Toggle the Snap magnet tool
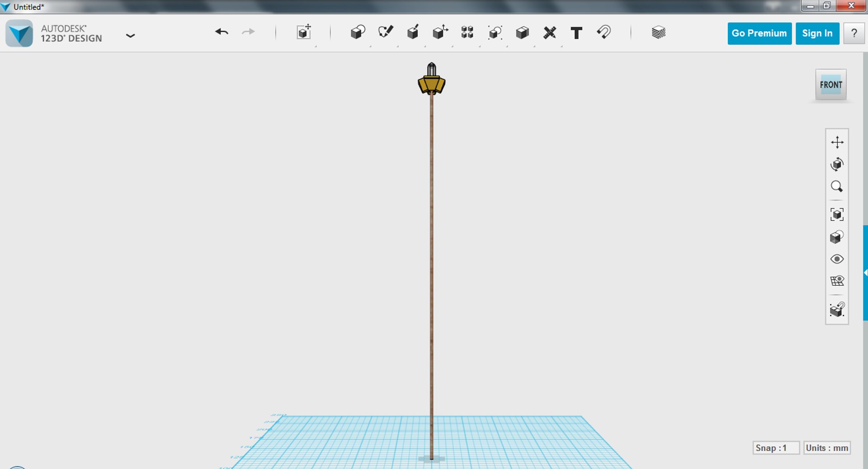 pos(604,32)
